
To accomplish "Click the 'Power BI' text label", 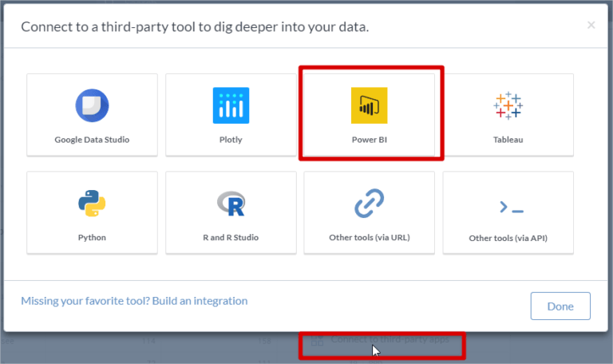I will [x=369, y=140].
